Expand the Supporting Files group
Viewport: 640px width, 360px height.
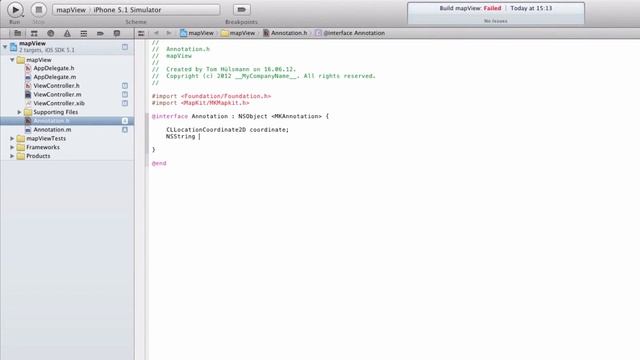tap(19, 112)
